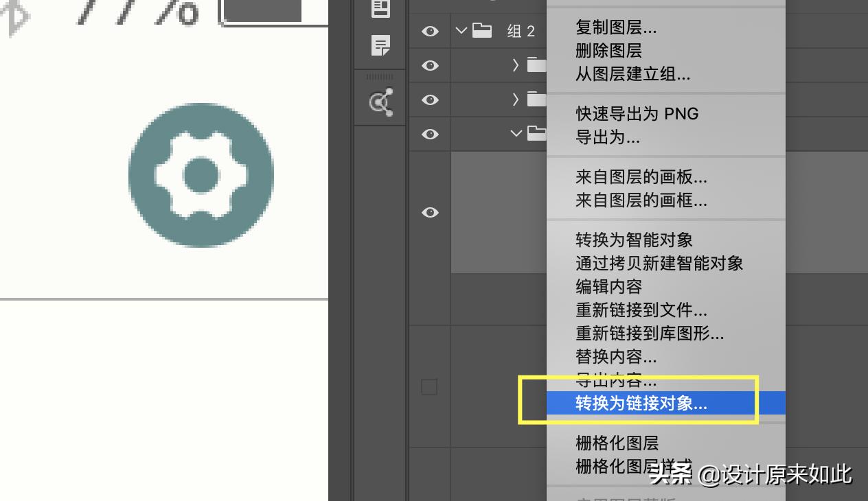This screenshot has width=868, height=501.
Task: Expand the first collapsed nested group
Action: (x=514, y=65)
